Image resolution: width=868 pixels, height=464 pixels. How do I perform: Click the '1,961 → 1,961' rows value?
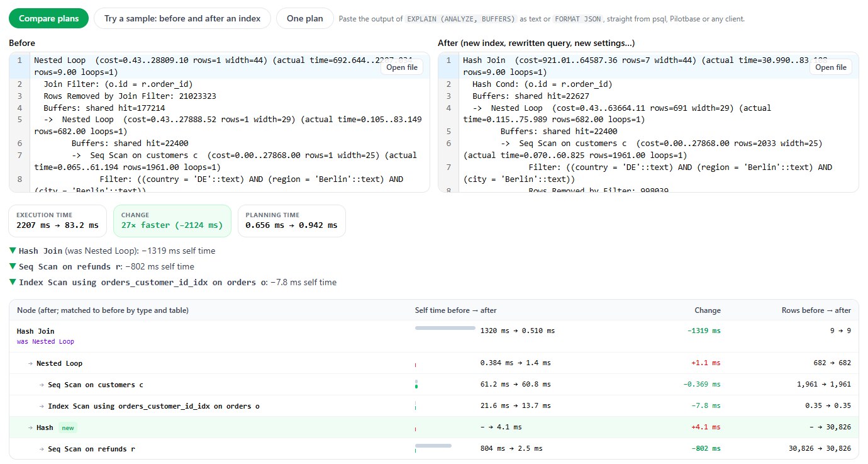coord(823,385)
